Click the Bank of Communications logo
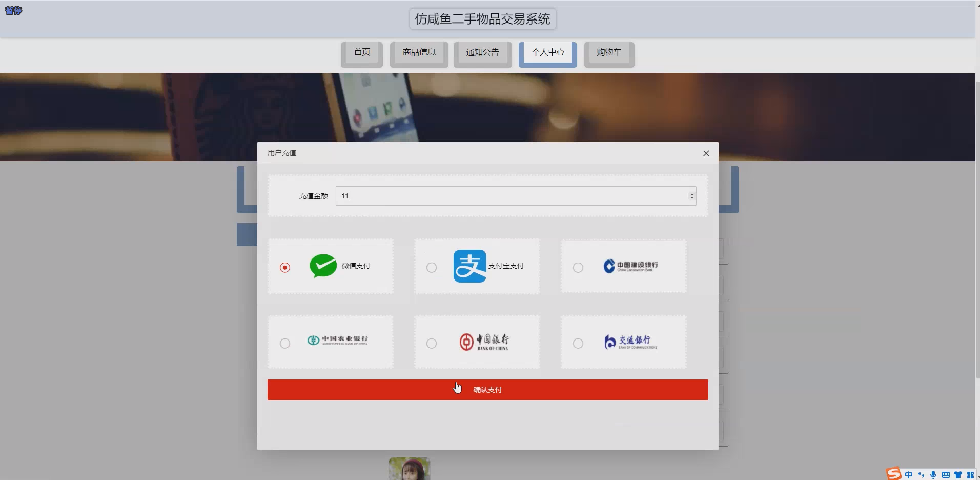The width and height of the screenshot is (980, 480). [x=630, y=342]
